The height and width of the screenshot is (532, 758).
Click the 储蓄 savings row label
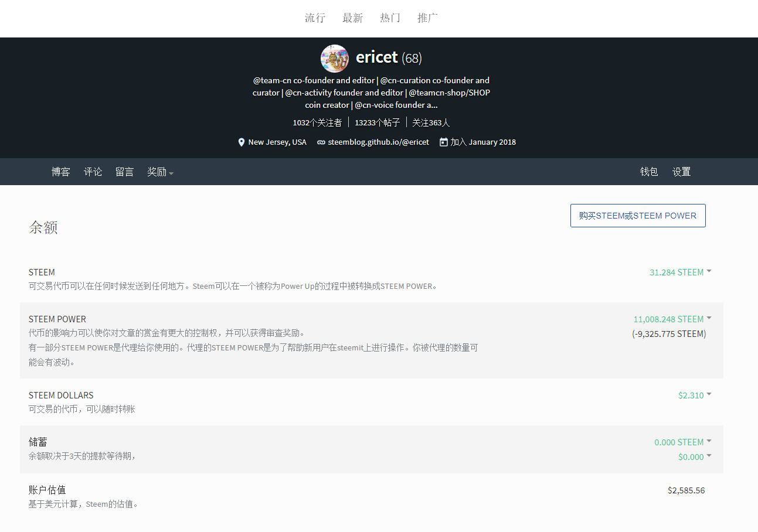(38, 442)
